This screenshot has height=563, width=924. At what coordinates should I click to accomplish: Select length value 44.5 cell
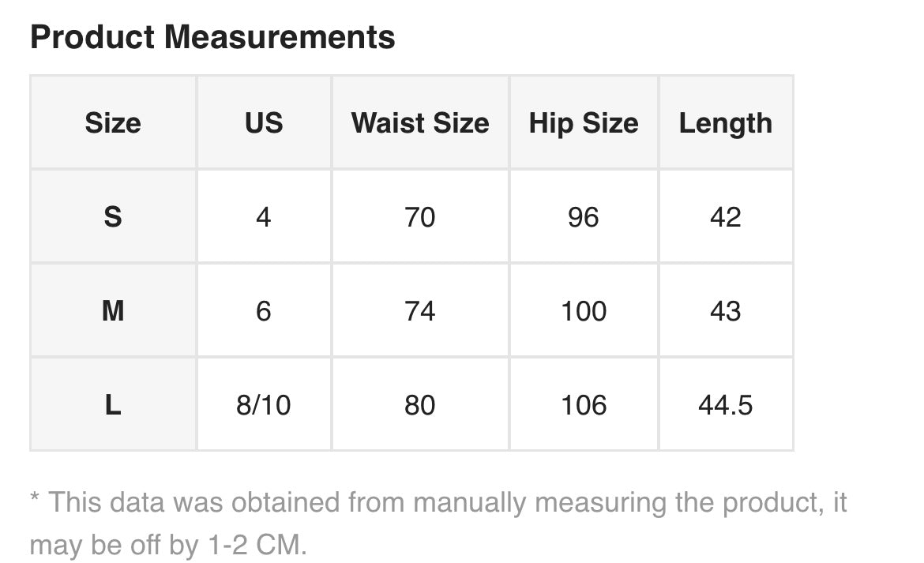coord(726,405)
